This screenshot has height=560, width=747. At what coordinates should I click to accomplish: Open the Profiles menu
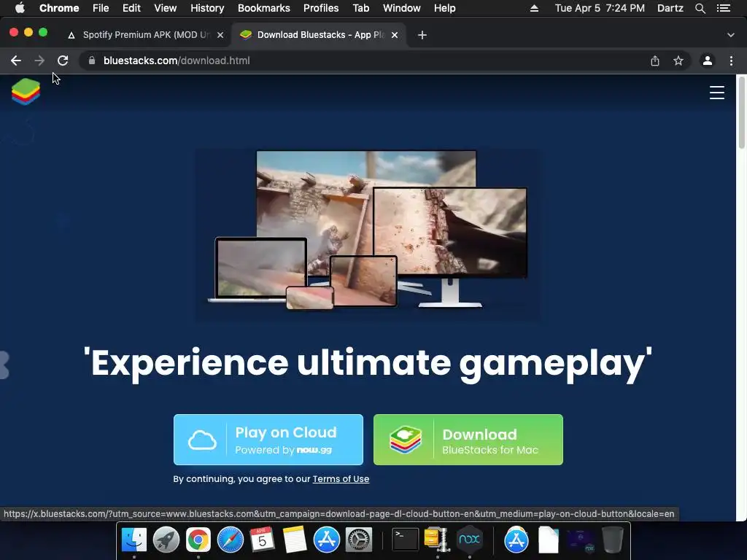321,8
